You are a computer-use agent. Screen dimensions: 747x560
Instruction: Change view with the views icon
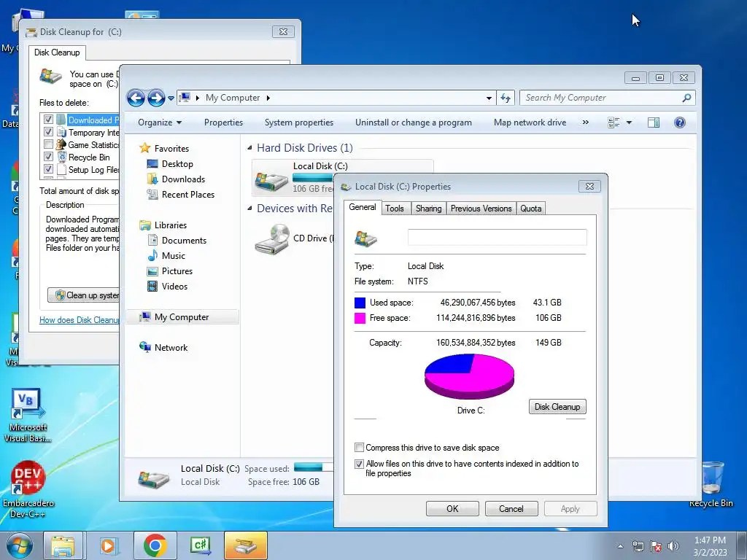point(614,122)
